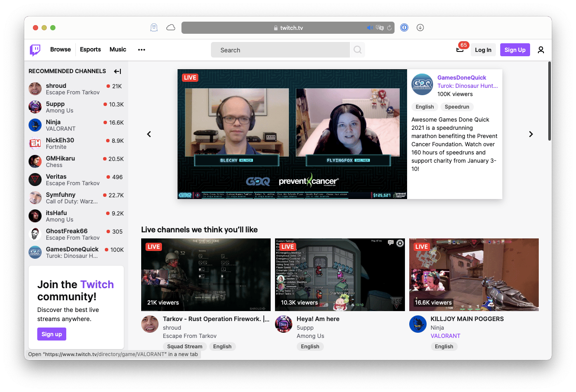Image resolution: width=576 pixels, height=392 pixels.
Task: Click the Twitch logo home icon
Action: click(35, 50)
